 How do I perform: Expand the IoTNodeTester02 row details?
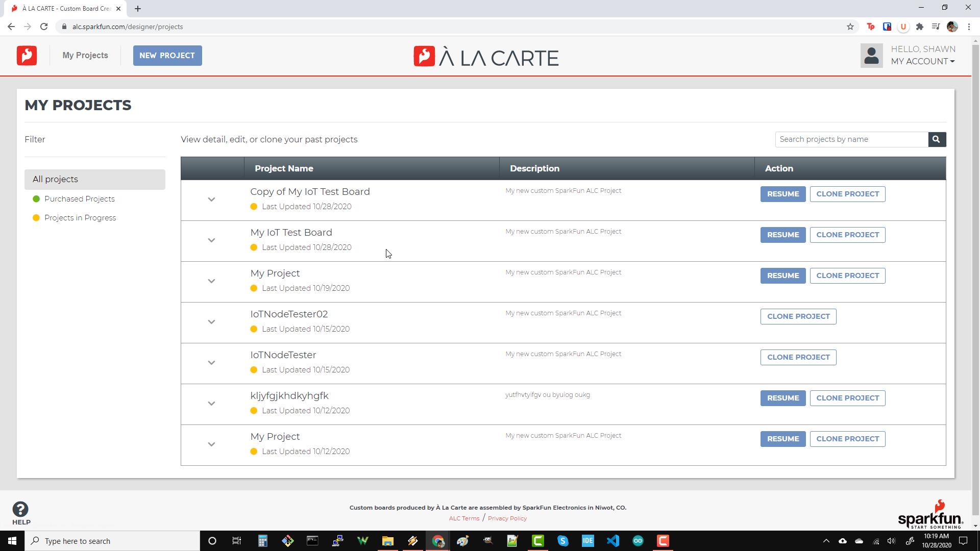(x=211, y=322)
